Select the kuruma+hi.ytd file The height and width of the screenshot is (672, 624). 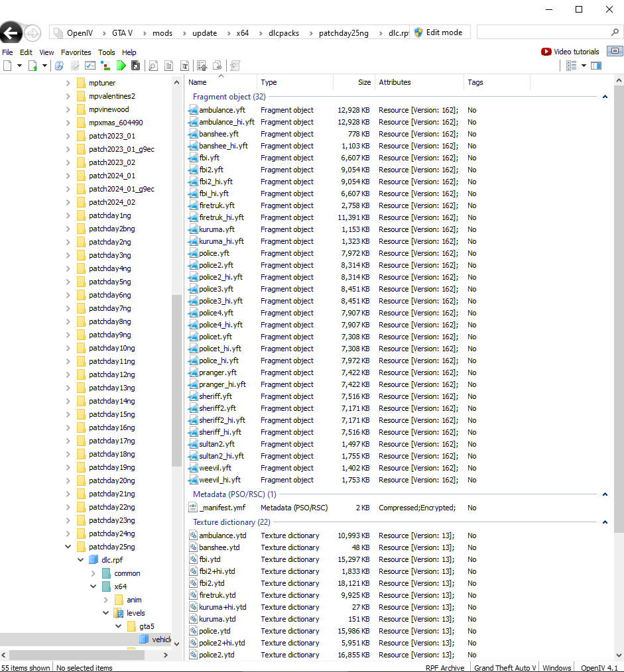pyautogui.click(x=223, y=607)
